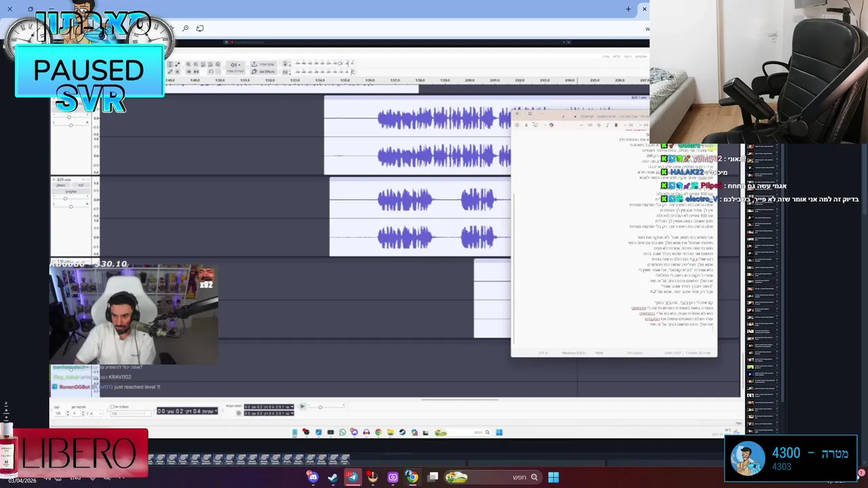Click the playback meter speaker icon

click(x=285, y=72)
